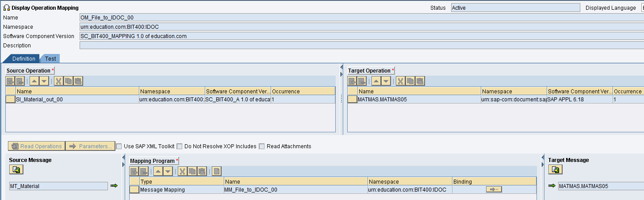
Task: Click Status field showing Active
Action: pos(515,8)
